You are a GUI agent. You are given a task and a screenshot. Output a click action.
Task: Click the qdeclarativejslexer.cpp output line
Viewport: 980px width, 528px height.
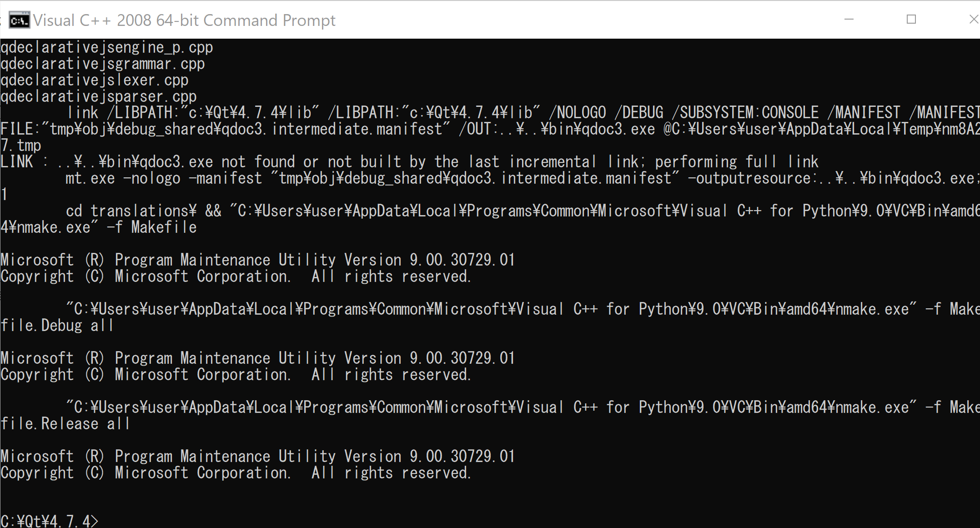click(x=94, y=80)
